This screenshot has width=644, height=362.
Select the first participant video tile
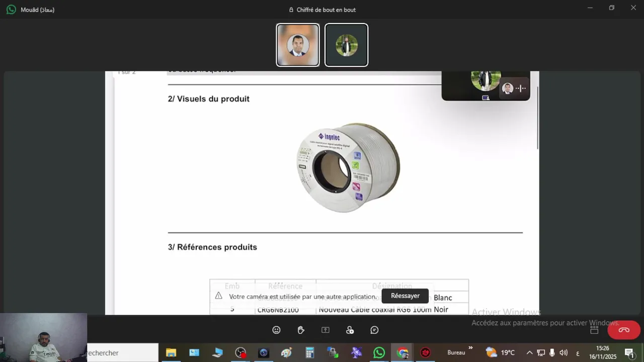298,45
